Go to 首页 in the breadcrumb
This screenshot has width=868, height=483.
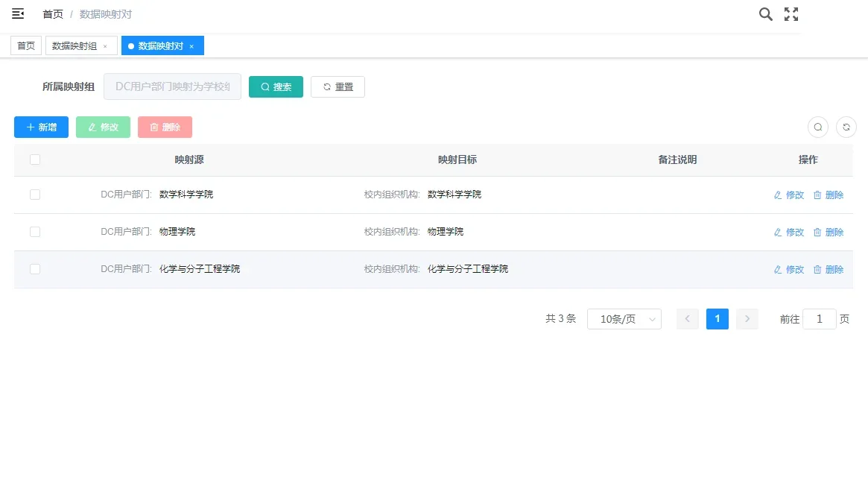pyautogui.click(x=53, y=14)
